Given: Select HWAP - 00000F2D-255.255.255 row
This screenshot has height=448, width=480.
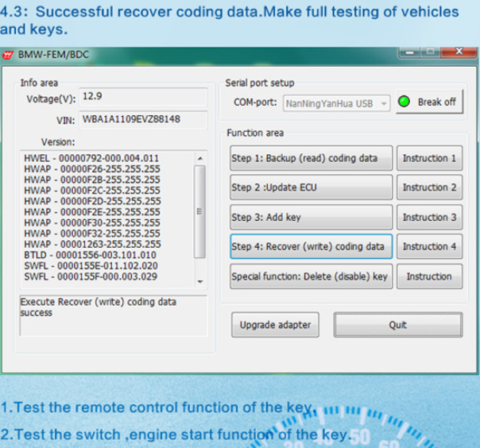Looking at the screenshot, I should [92, 201].
